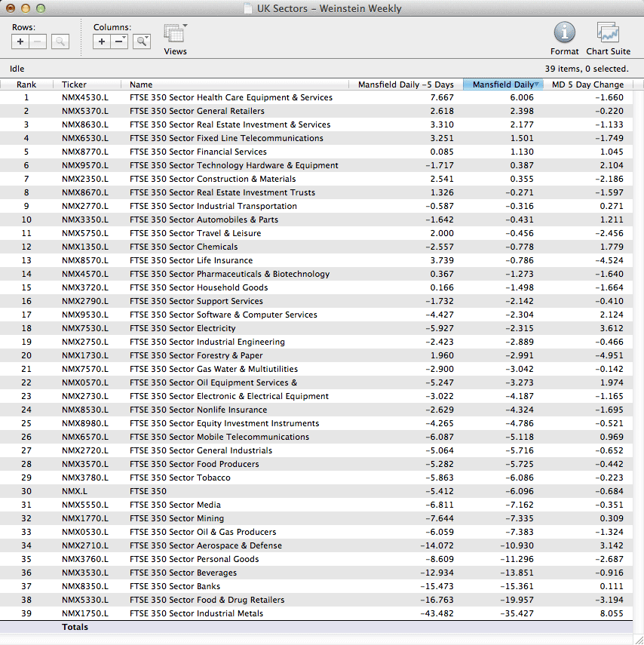Image resolution: width=644 pixels, height=645 pixels.
Task: Sort by the Mansfield Daily column header
Action: pos(502,84)
